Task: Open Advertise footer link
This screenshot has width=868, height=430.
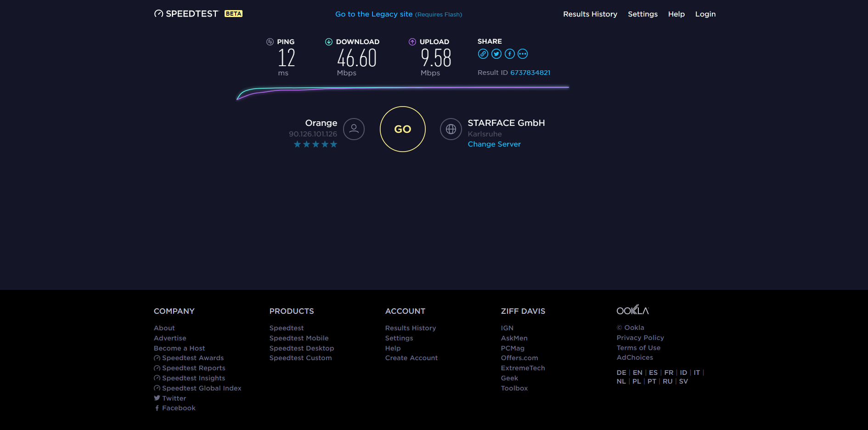Action: click(170, 338)
